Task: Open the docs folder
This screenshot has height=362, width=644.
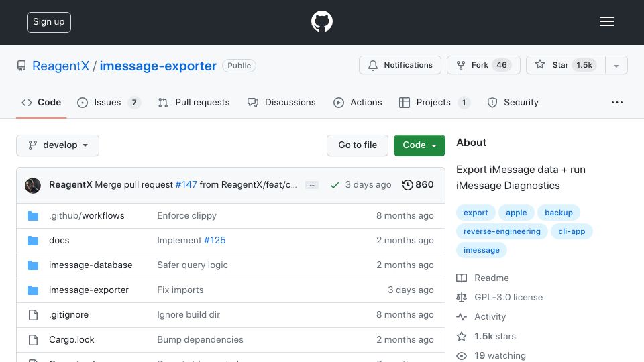Action: coord(59,240)
